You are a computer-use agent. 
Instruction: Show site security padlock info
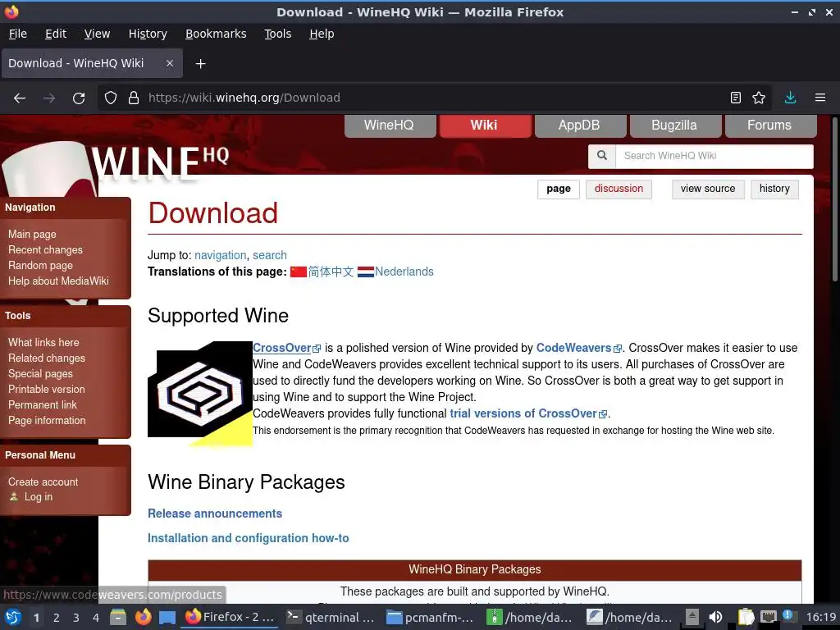click(x=134, y=98)
